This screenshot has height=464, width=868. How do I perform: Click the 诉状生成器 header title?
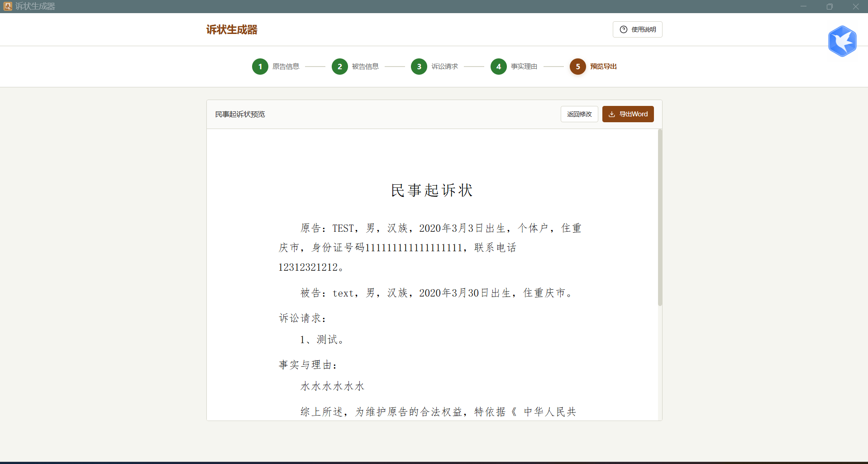click(x=232, y=30)
